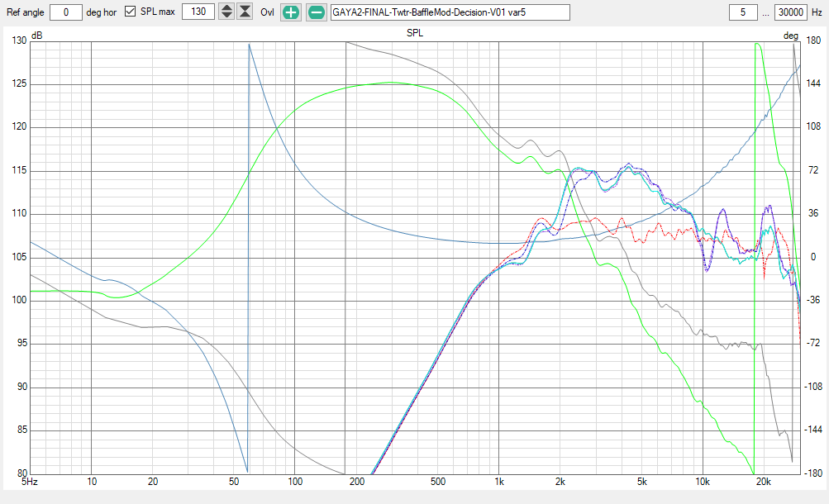The width and height of the screenshot is (829, 504).
Task: Set the minimum frequency field showing 5
Action: (743, 12)
